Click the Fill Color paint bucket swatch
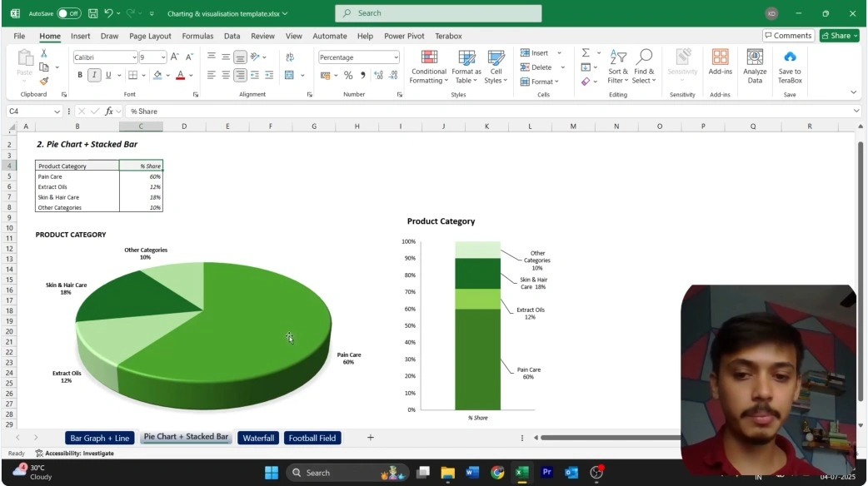The width and height of the screenshot is (868, 486). pyautogui.click(x=157, y=75)
